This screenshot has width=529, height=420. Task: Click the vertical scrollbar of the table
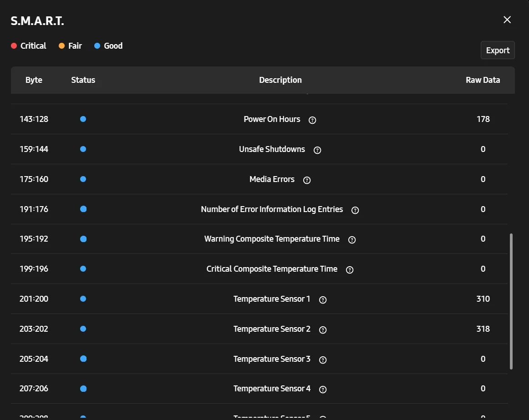511,301
